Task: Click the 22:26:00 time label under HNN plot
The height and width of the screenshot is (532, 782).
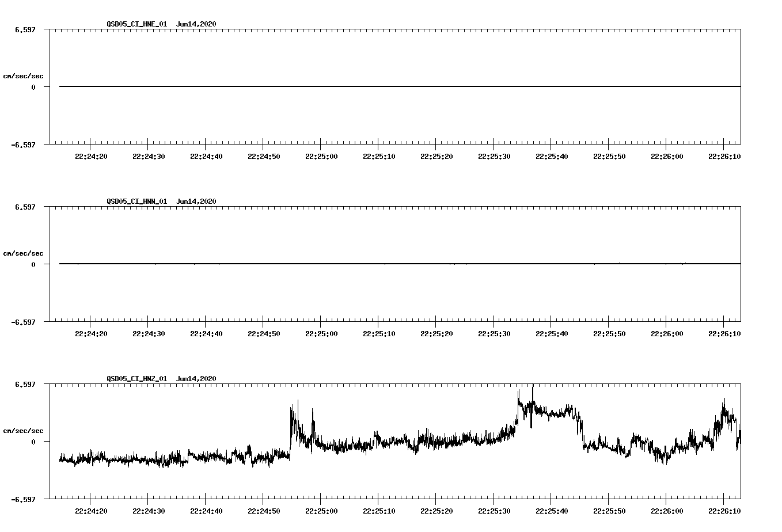Action: tap(667, 333)
